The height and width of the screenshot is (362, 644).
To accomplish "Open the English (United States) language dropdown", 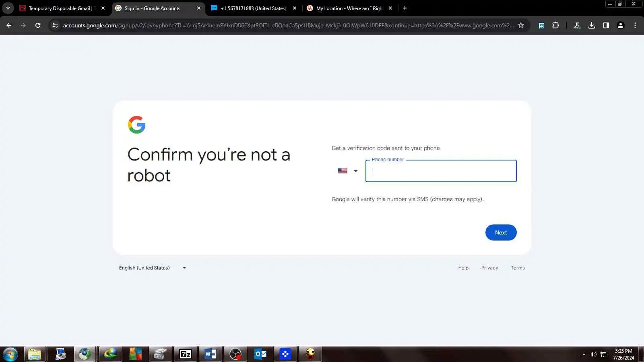I will [153, 268].
